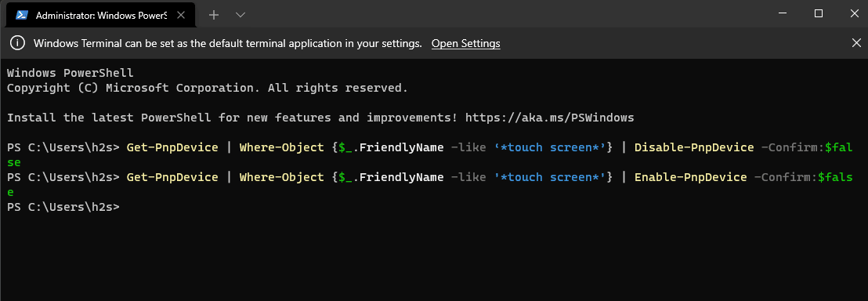Click the Disable-PnpDevice command text
The width and height of the screenshot is (868, 301).
[x=694, y=147]
